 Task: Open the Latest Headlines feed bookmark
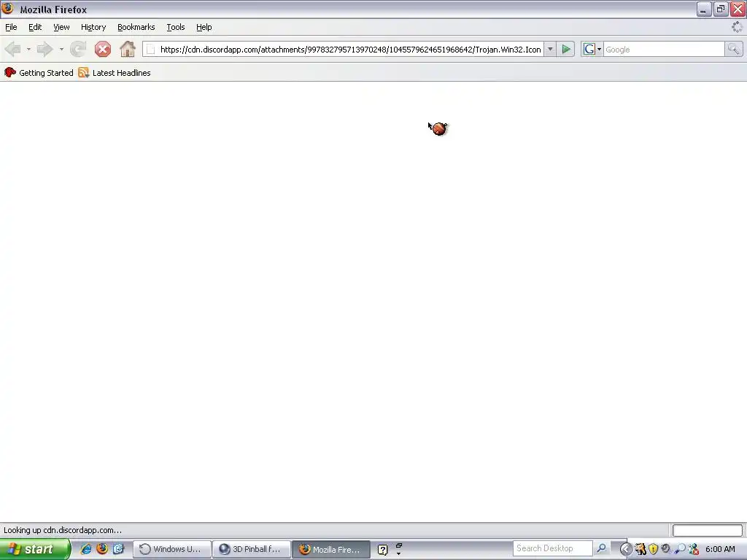pyautogui.click(x=115, y=73)
